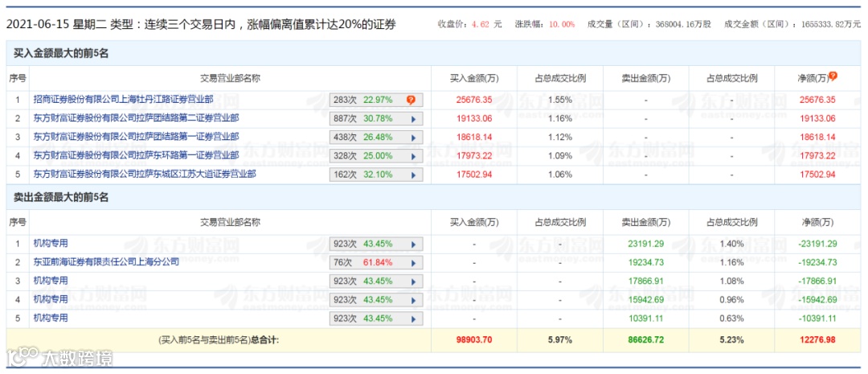Screen dimensions: 868x374
Task: Open 东方财富证券拉萨团结路第一证券营业部 link
Action: [x=136, y=136]
